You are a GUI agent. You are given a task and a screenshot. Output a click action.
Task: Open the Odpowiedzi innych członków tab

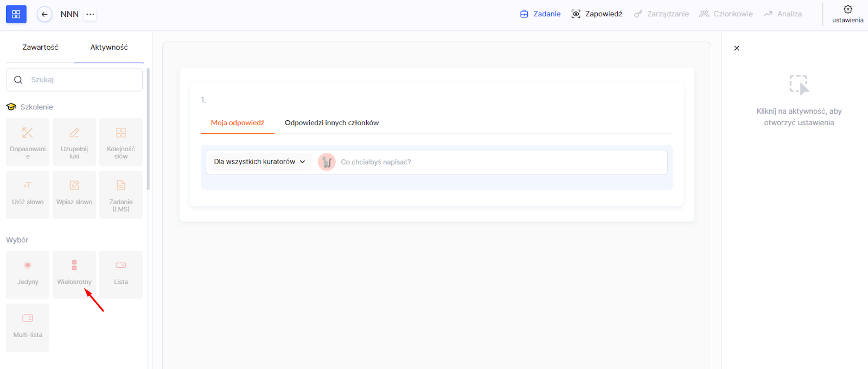[x=331, y=123]
